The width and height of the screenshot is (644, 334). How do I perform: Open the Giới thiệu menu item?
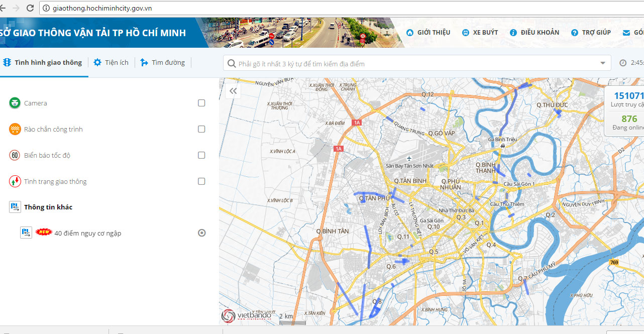[428, 32]
